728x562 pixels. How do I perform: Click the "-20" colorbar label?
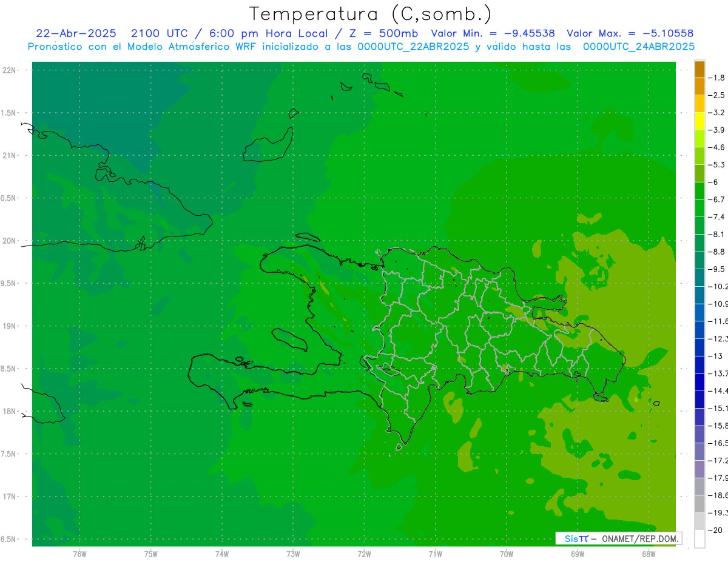[x=715, y=530]
